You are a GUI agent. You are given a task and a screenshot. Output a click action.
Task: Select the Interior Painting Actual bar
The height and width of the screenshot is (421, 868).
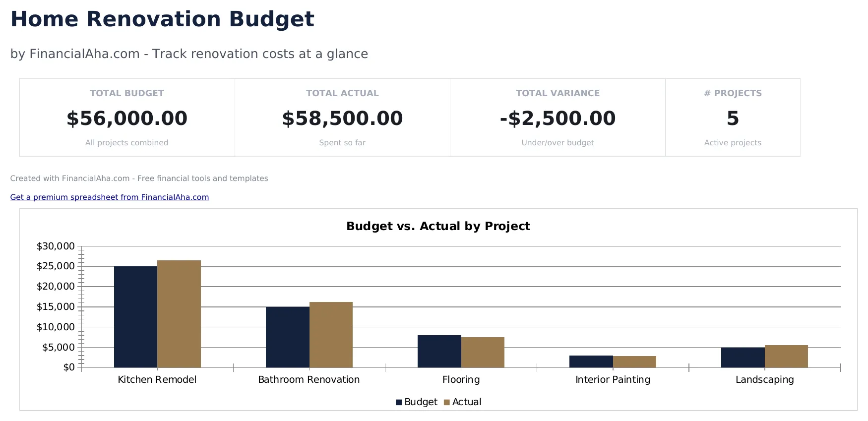click(x=634, y=361)
